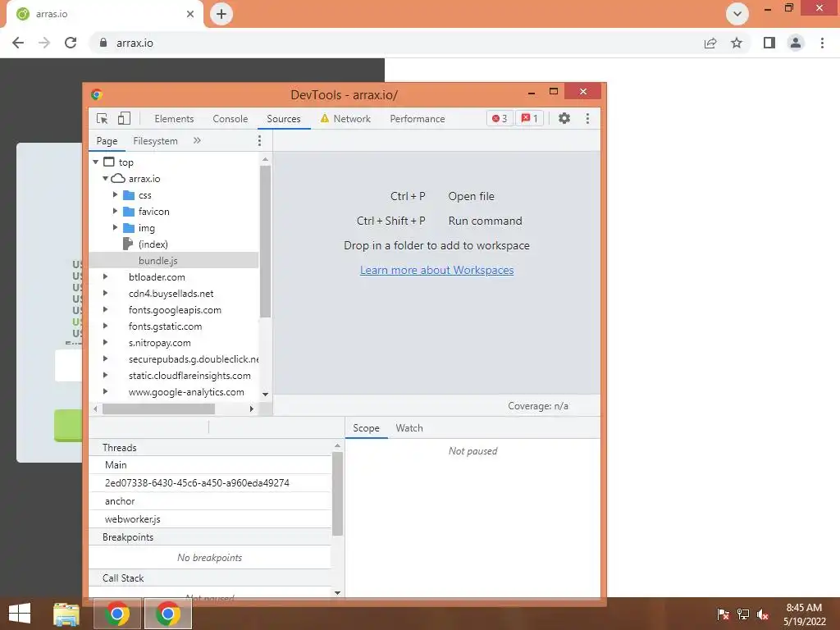The width and height of the screenshot is (840, 630).
Task: Open the Sources navigator three-dot menu
Action: click(x=260, y=141)
